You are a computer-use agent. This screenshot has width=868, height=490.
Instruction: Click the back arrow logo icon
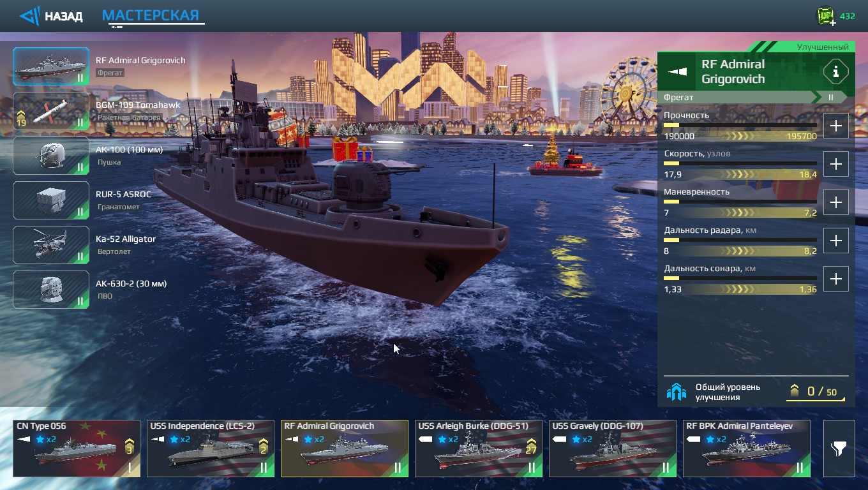tap(29, 16)
